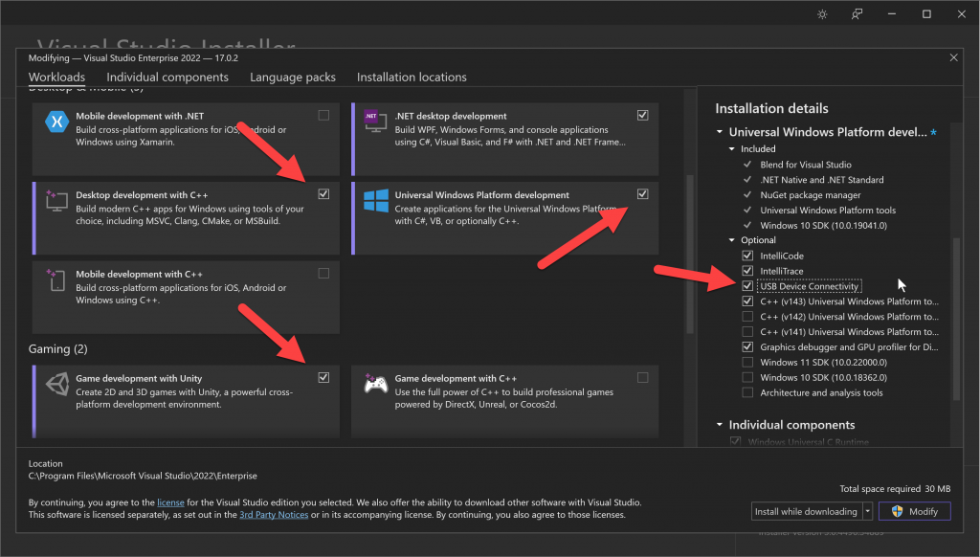Check C++ (v142) Universal Windows Platform tools
Screen dimensions: 980x557
point(747,317)
